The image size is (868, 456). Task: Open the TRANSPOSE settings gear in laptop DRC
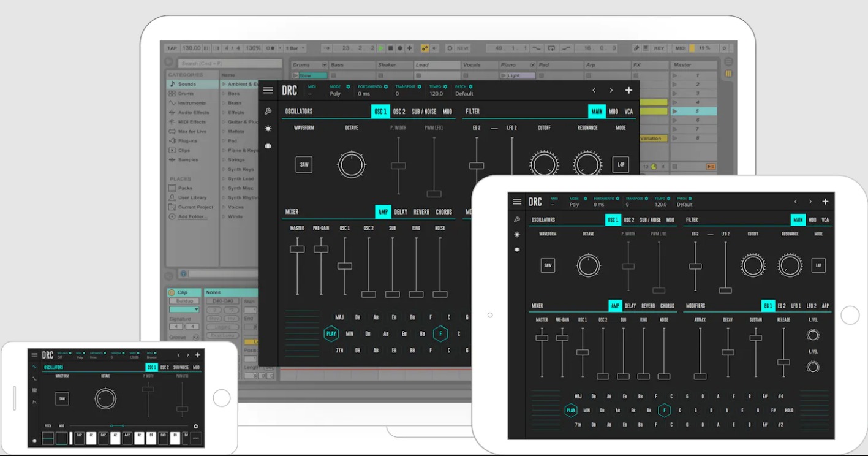[x=419, y=86]
